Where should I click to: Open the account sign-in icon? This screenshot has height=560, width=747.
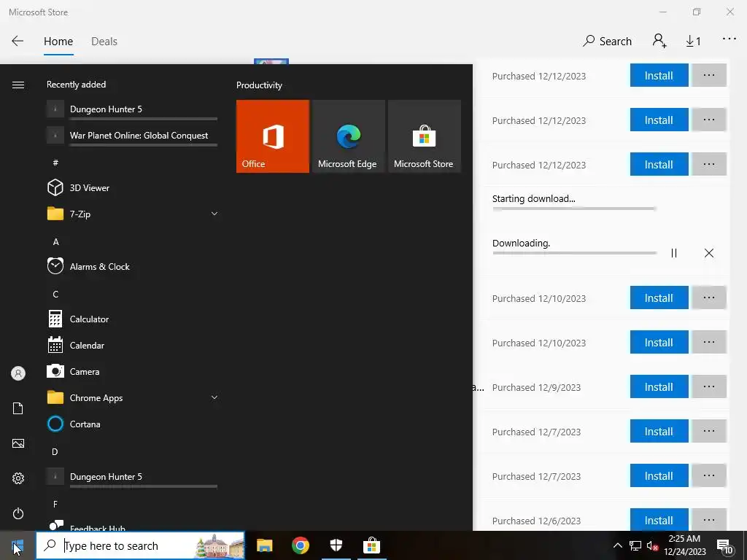point(659,41)
